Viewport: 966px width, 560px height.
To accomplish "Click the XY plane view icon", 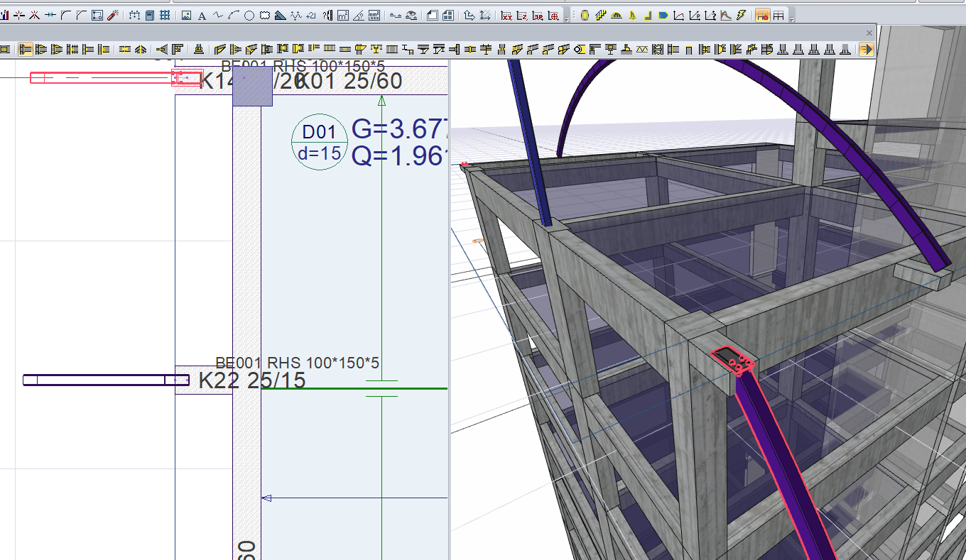I will [506, 16].
